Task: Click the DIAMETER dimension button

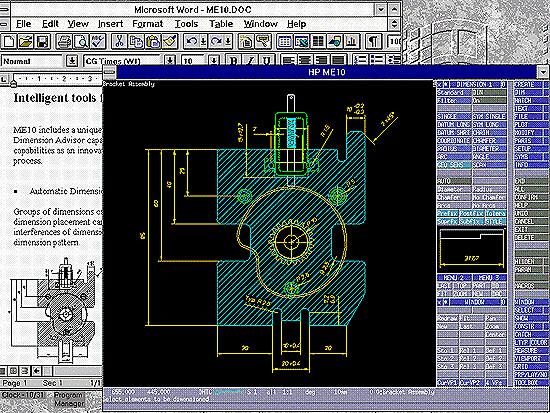Action: pyautogui.click(x=489, y=148)
